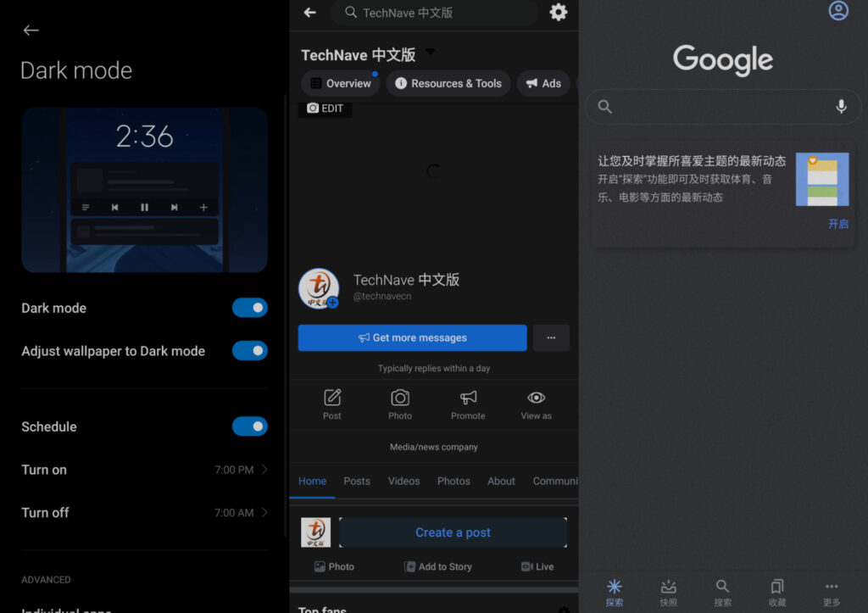Tap the Google search magnifier icon
This screenshot has width=868, height=613.
coord(604,106)
